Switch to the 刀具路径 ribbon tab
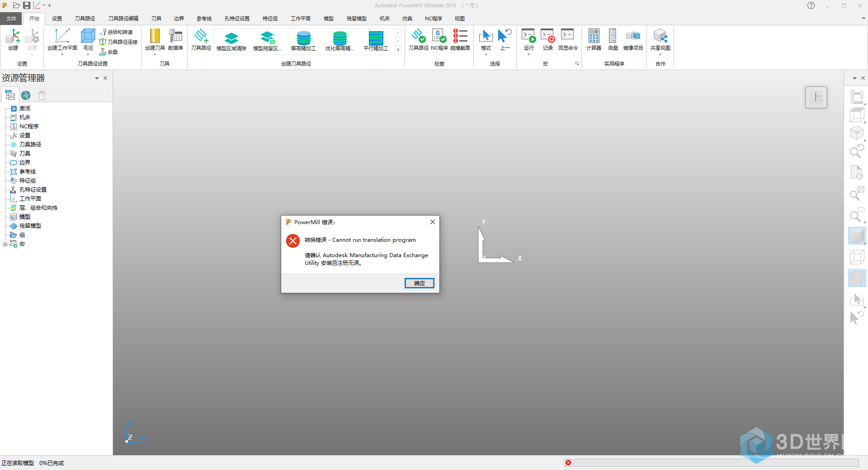 (x=85, y=19)
